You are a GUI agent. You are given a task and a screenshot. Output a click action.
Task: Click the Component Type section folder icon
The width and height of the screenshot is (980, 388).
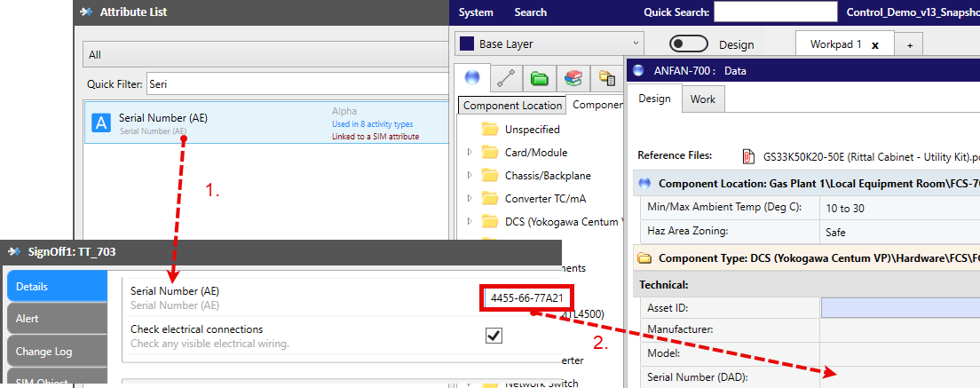pyautogui.click(x=645, y=258)
